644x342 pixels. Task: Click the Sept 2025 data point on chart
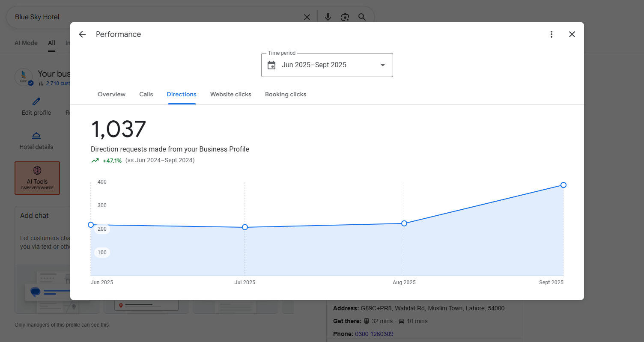[x=563, y=185]
